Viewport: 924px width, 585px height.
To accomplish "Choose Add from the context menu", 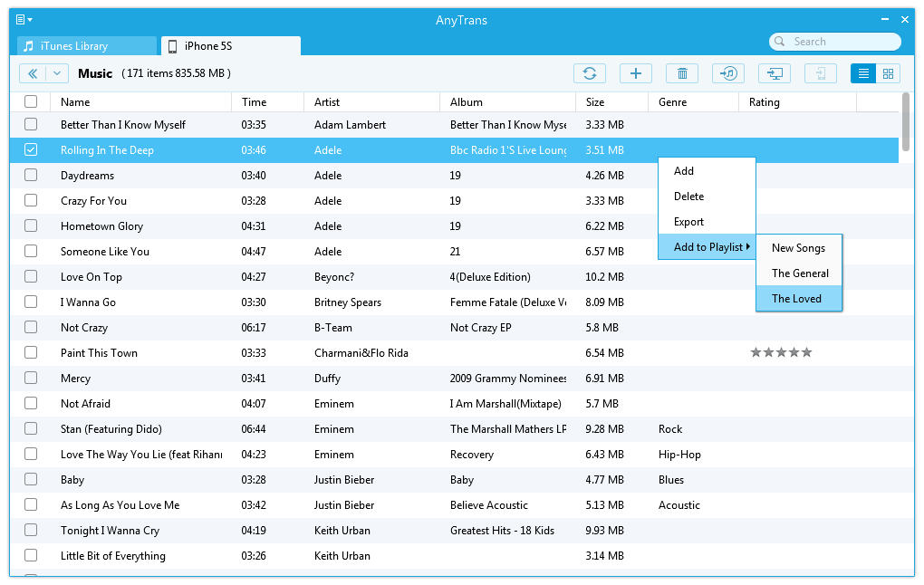I will (707, 171).
